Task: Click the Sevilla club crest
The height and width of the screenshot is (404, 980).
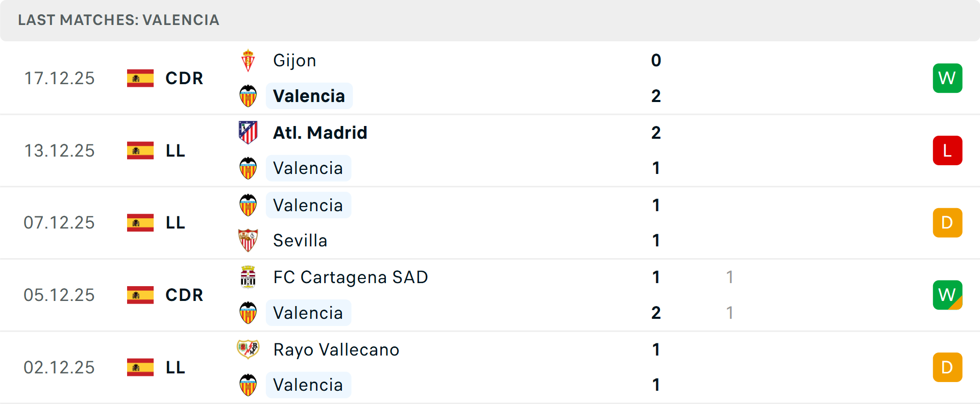Action: click(248, 240)
